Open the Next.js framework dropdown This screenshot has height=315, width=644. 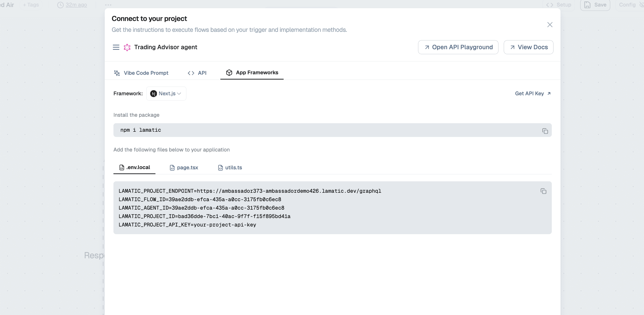(x=166, y=93)
